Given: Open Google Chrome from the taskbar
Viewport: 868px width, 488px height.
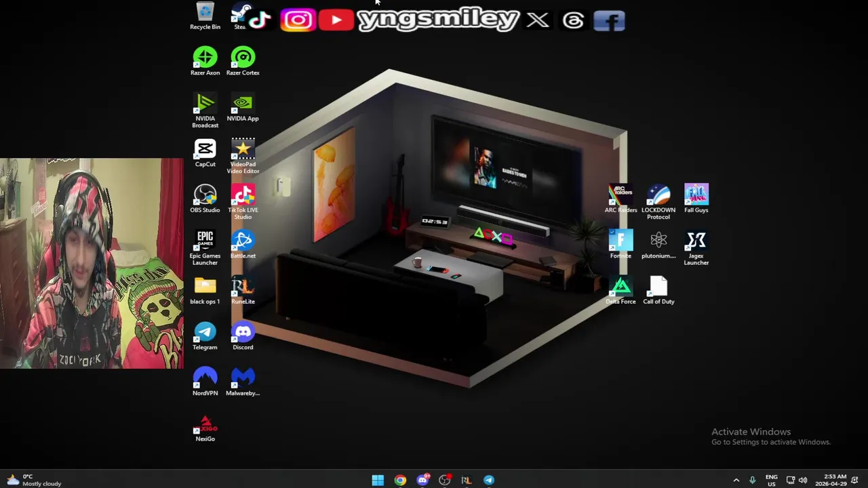Looking at the screenshot, I should 400,480.
